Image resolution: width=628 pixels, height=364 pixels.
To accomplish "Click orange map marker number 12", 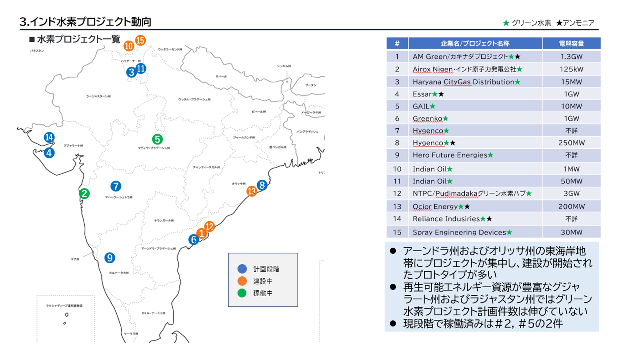I will (x=210, y=226).
